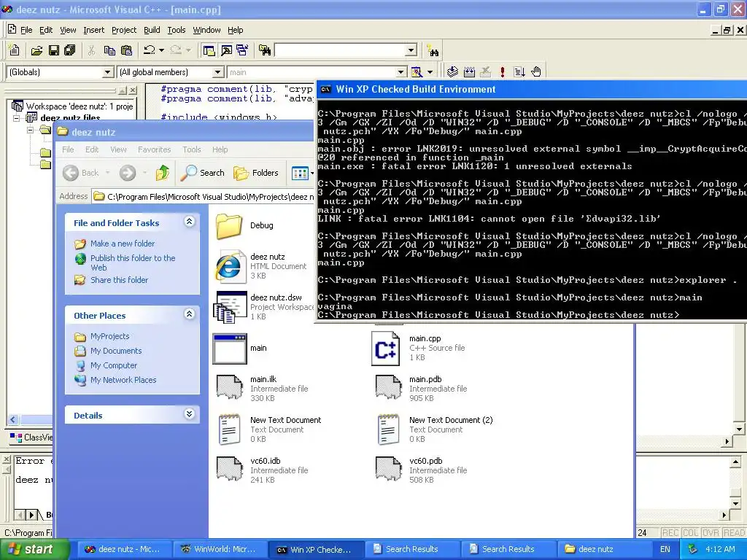
Task: Click New Text File icon in Visual C++ toolbar
Action: 15,50
